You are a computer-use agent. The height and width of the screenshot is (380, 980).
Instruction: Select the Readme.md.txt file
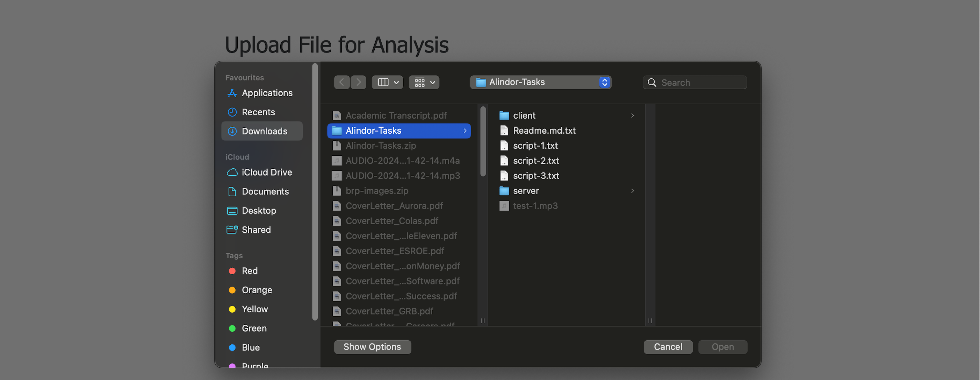543,131
